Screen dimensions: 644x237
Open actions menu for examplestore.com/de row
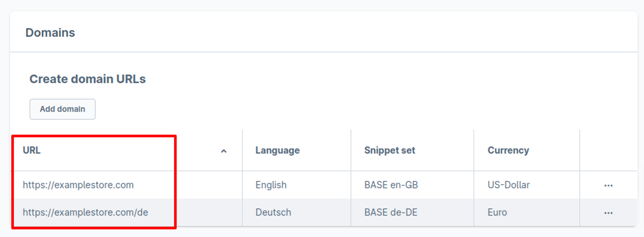(608, 213)
